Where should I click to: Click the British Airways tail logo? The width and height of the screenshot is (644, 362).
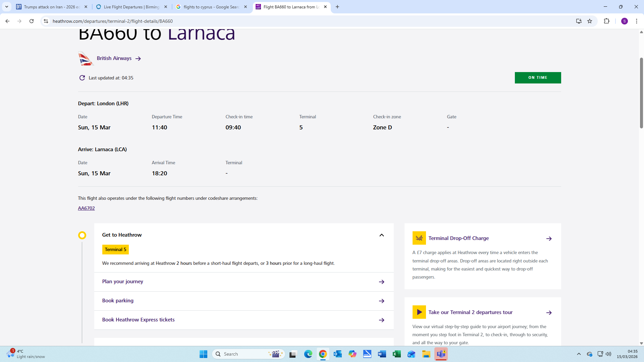(x=85, y=59)
